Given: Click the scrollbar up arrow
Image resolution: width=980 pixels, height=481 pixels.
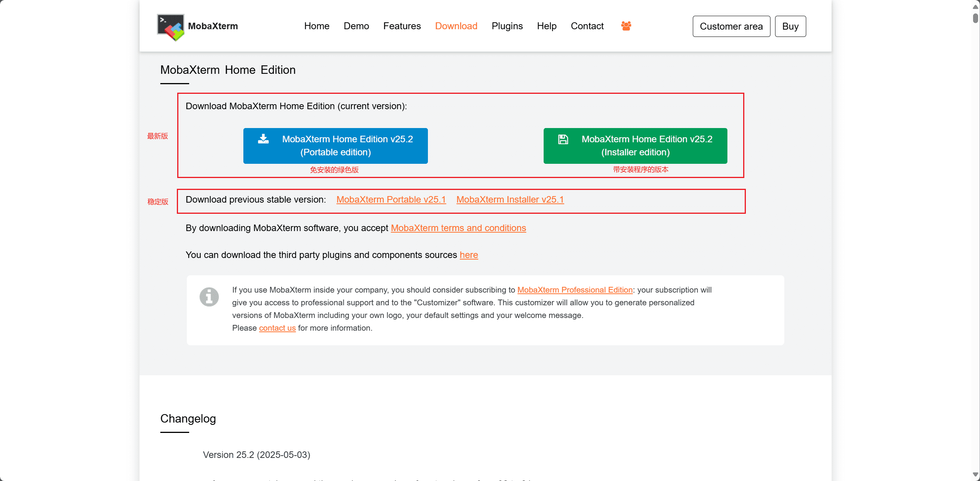Looking at the screenshot, I should click(975, 7).
